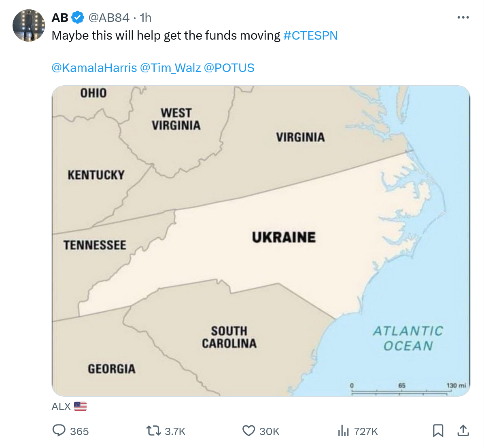The width and height of the screenshot is (484, 448).
Task: Visit the @KamalaHarris mention
Action: 94,68
